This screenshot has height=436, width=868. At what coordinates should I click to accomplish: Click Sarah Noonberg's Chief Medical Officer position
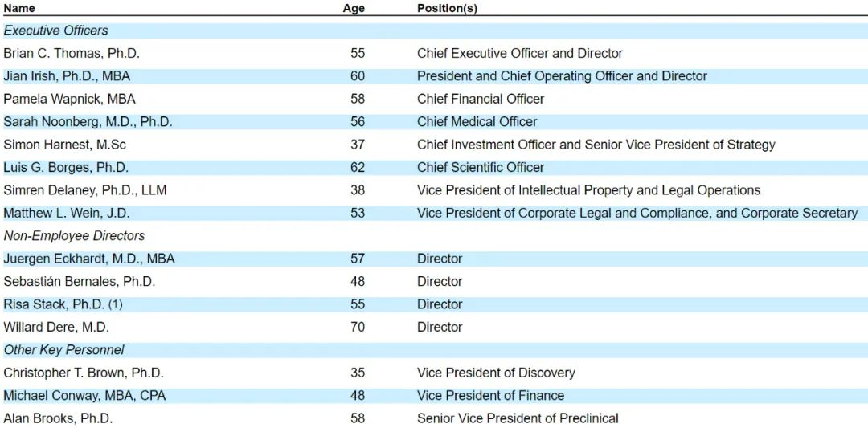point(477,122)
